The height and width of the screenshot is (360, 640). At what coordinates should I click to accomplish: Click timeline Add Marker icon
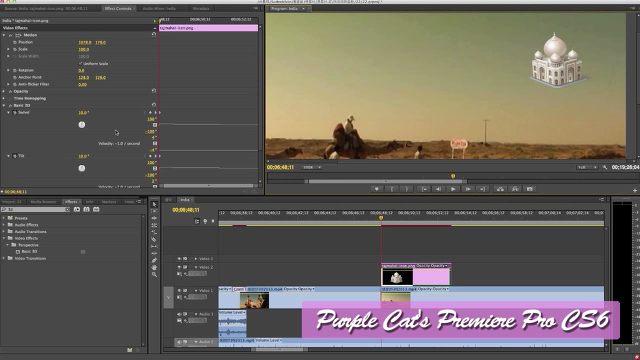pyautogui.click(x=205, y=221)
